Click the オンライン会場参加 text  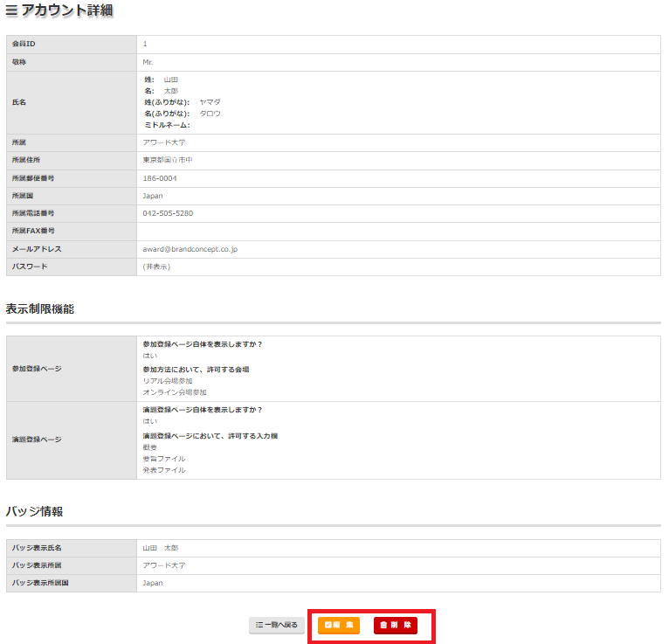coord(175,392)
